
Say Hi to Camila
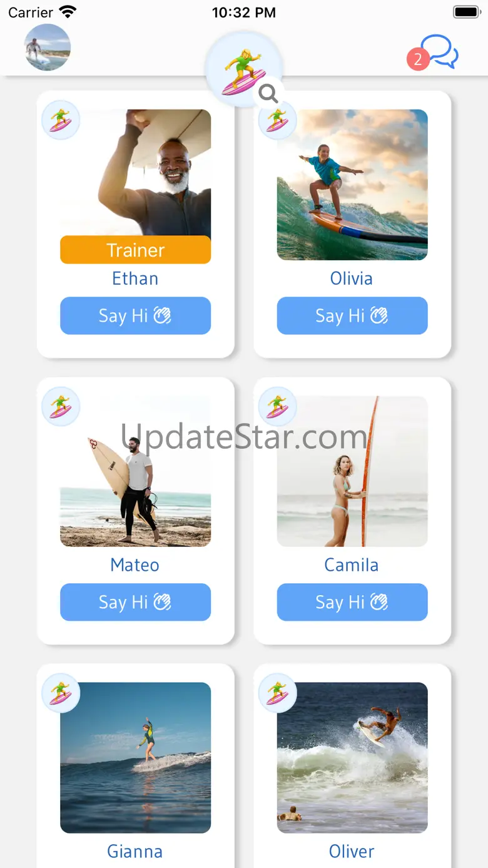point(352,602)
